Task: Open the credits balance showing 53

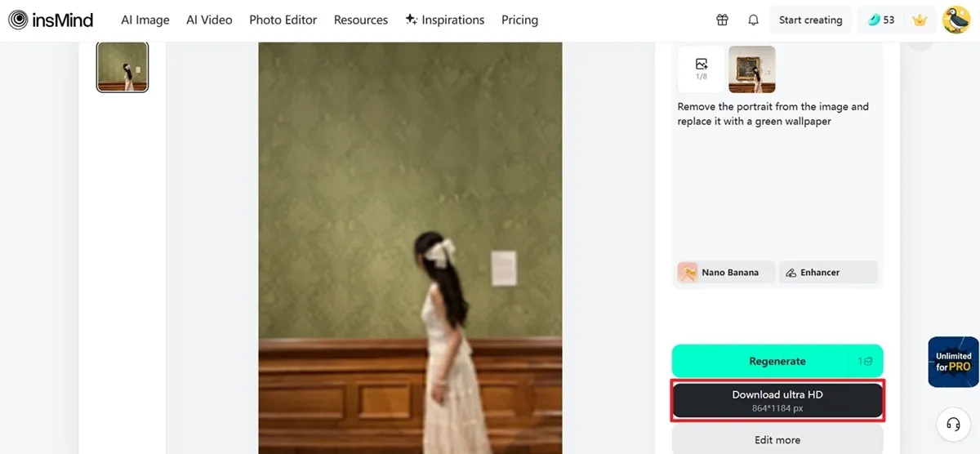Action: pyautogui.click(x=881, y=20)
